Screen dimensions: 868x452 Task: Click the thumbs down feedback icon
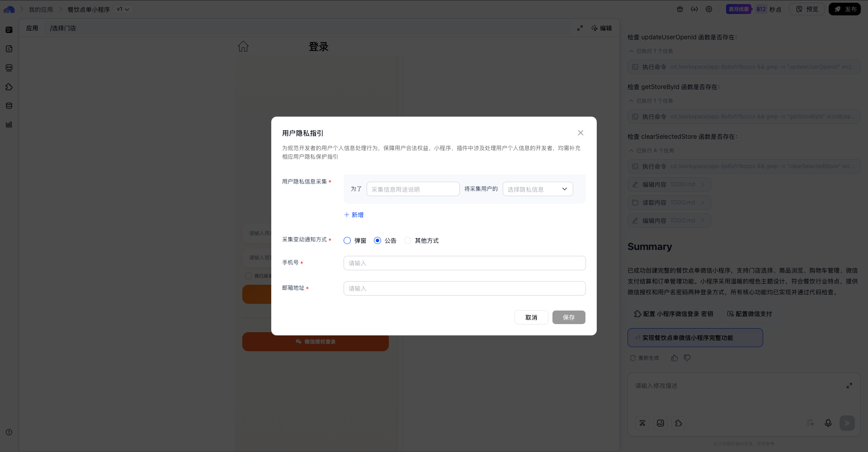(x=687, y=358)
